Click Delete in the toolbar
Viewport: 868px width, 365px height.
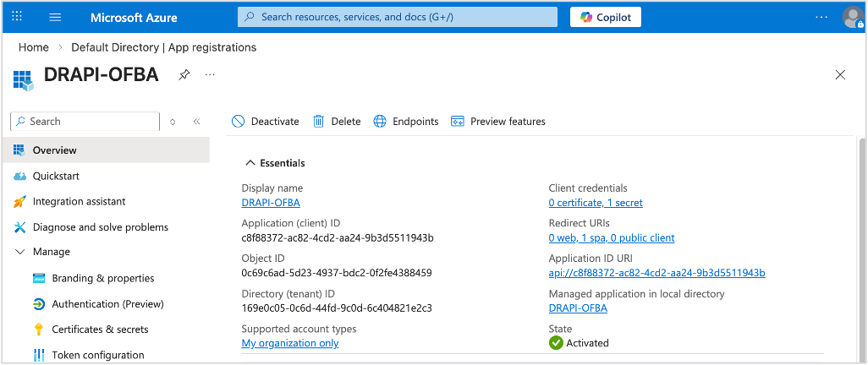(337, 122)
